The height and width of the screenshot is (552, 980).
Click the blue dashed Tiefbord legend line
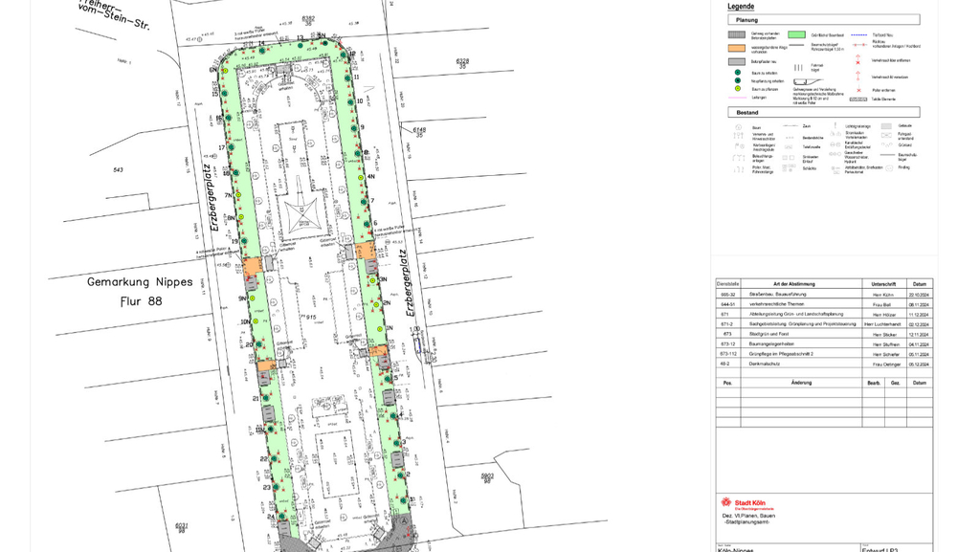(x=858, y=34)
